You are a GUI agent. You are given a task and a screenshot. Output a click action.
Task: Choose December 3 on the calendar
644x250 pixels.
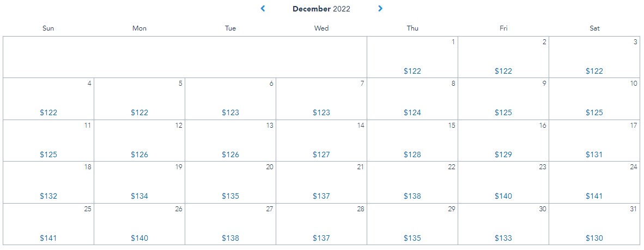click(594, 57)
